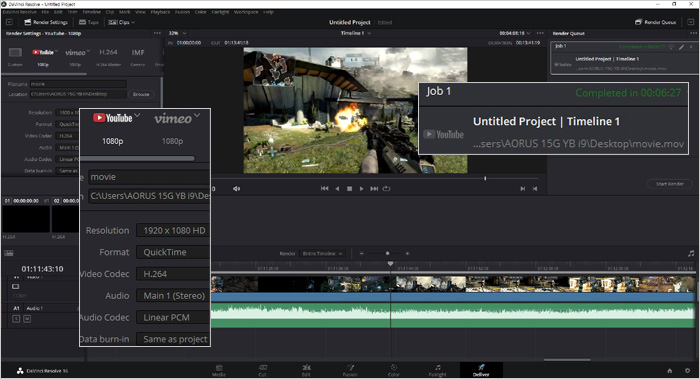This screenshot has height=379, width=700.
Task: Select the YouTube 1080p render preset
Action: [43, 56]
